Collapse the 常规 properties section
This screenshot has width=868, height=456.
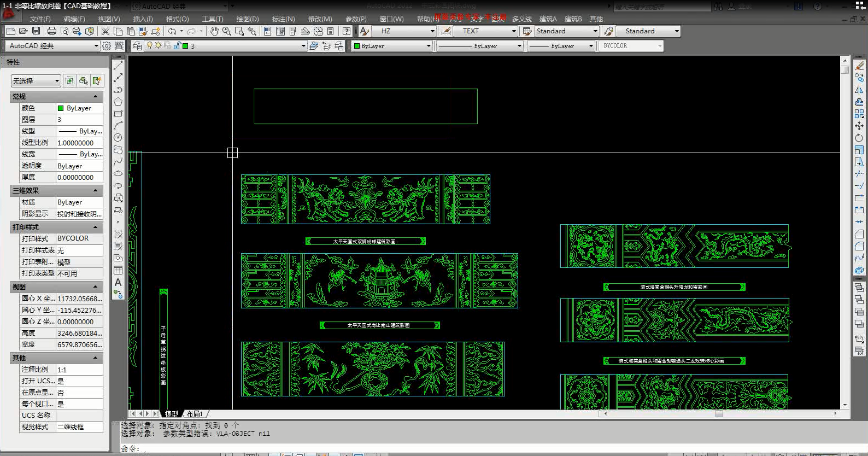(x=95, y=97)
